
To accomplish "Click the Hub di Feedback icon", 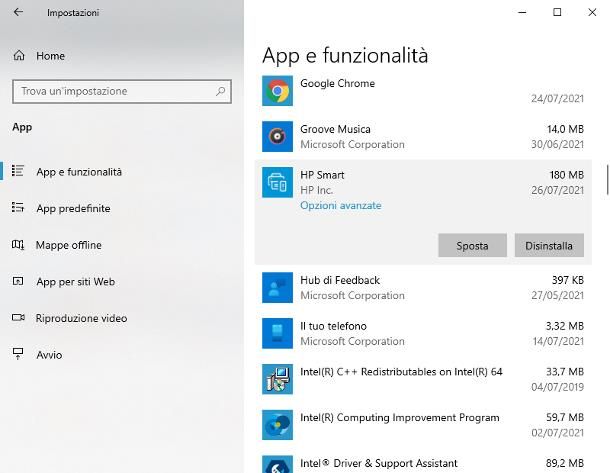I will pos(277,287).
